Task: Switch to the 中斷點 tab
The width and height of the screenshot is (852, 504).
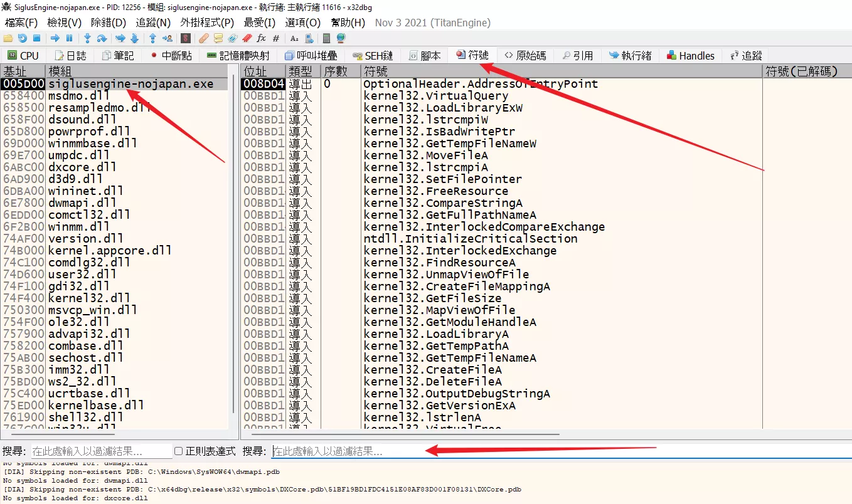Action: 171,55
